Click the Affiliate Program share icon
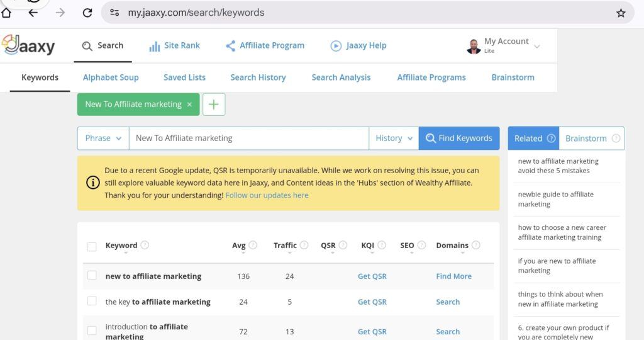Image resolution: width=644 pixels, height=340 pixels. point(231,45)
